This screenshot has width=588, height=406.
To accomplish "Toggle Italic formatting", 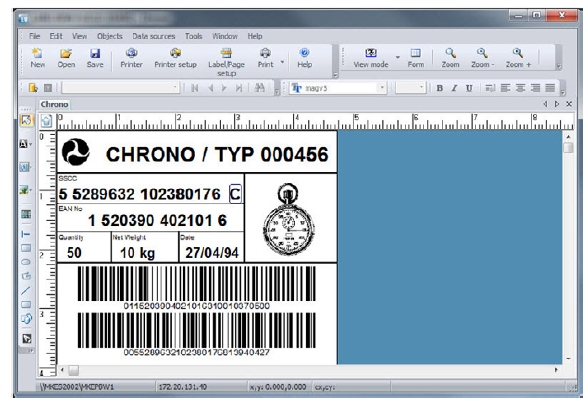I will click(x=454, y=88).
